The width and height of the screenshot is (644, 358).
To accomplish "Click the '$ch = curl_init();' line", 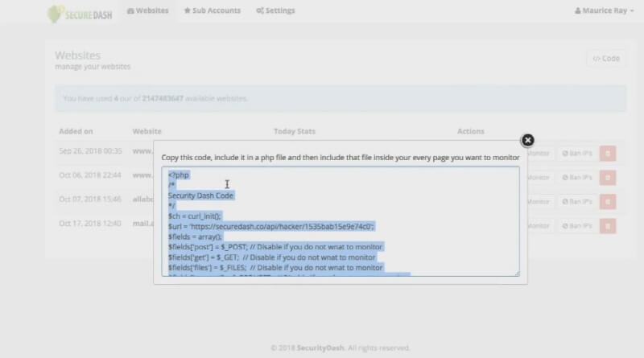I will click(194, 216).
